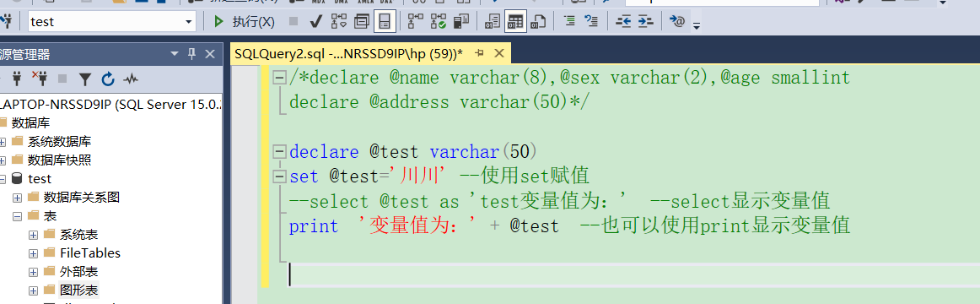
Task: Click the Cancel Executing Query stop icon
Action: click(x=293, y=22)
